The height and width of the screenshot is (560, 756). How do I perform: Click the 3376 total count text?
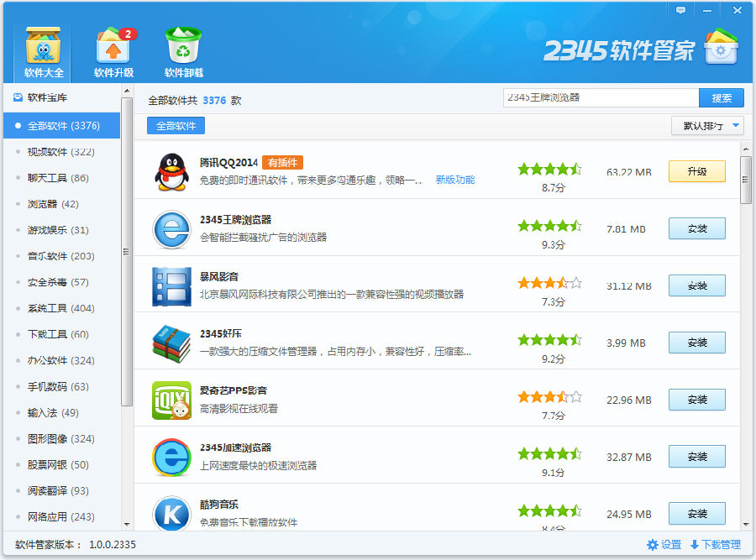[x=214, y=100]
